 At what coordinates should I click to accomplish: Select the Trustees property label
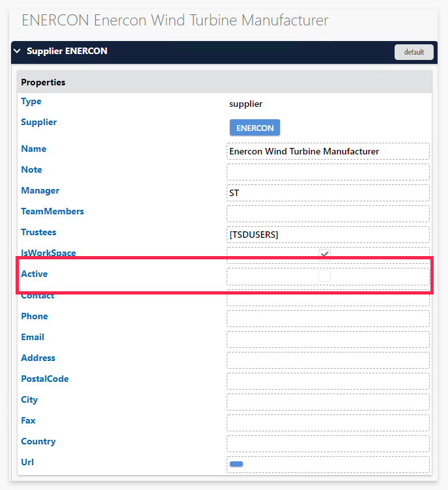(38, 232)
